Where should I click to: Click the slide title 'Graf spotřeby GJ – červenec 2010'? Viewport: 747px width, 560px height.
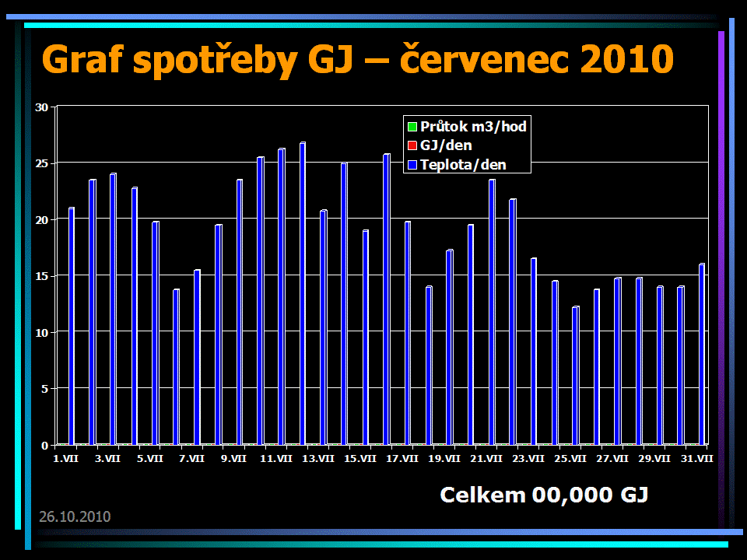click(357, 59)
